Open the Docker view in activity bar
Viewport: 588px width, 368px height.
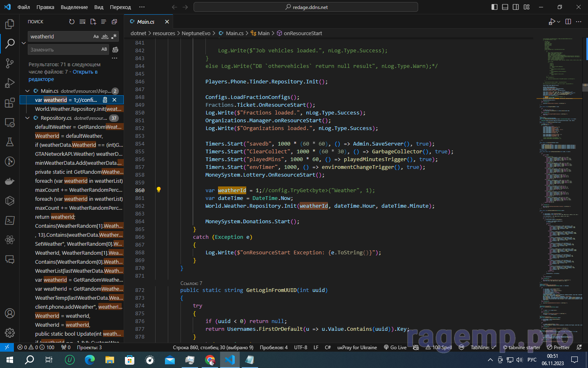[x=10, y=181]
